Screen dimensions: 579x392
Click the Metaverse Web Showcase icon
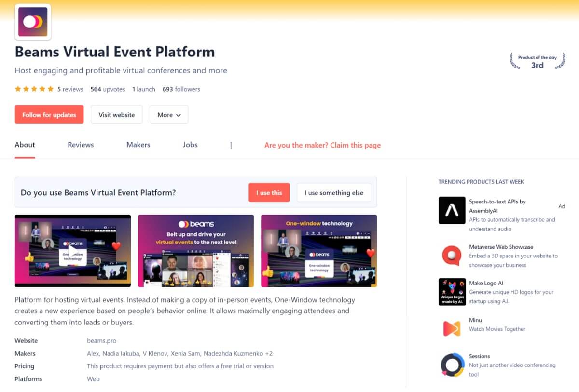point(452,256)
